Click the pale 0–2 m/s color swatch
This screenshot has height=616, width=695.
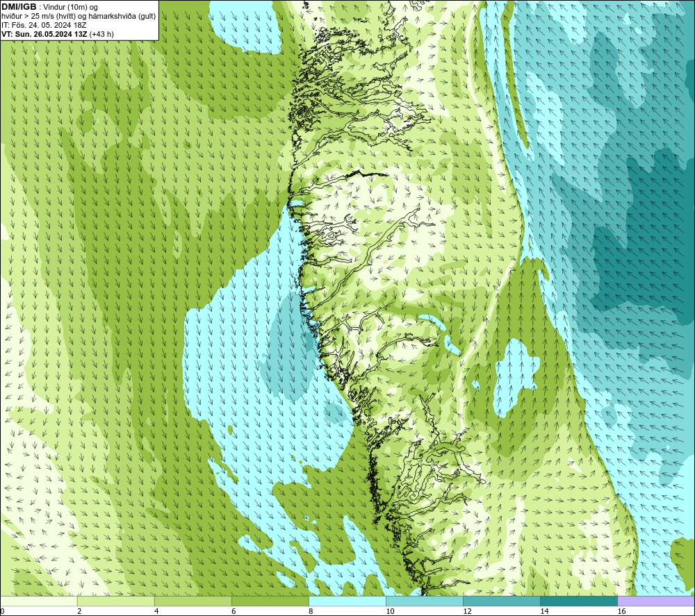39,601
